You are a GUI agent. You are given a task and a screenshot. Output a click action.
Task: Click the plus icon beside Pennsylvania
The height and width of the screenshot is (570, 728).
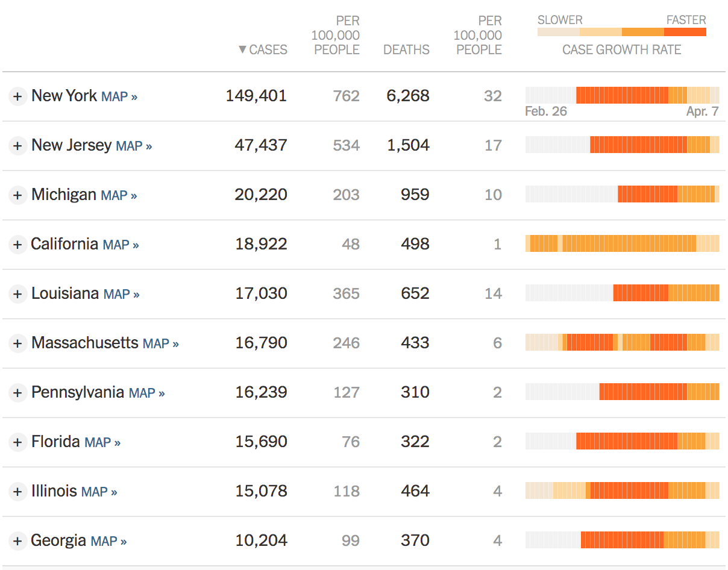17,393
